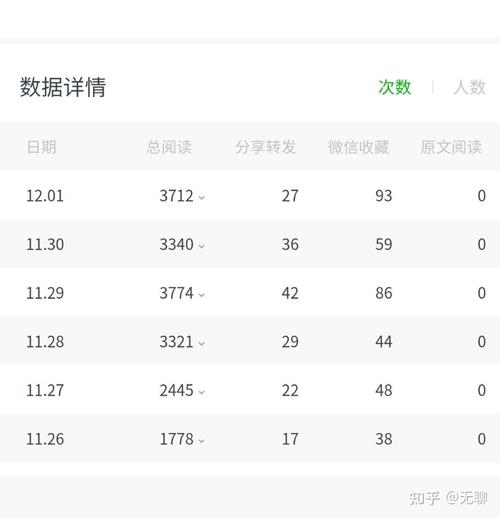Select the date 12.01 row
Viewport: 500px width, 518px height.
tap(250, 195)
